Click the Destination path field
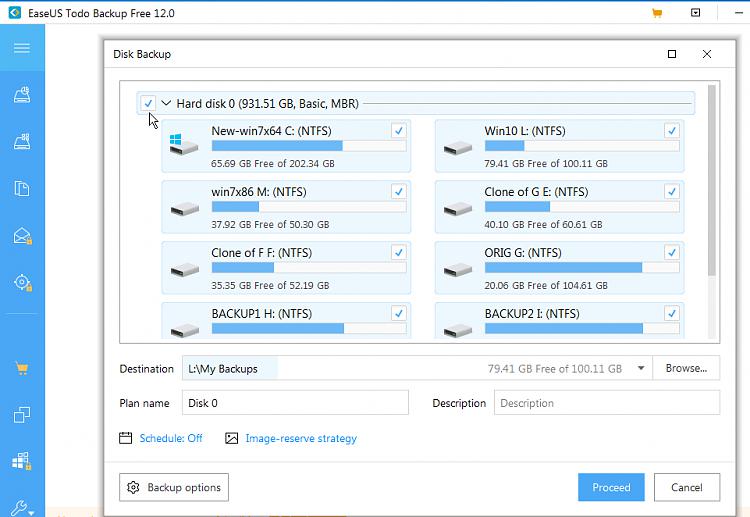 (x=417, y=368)
